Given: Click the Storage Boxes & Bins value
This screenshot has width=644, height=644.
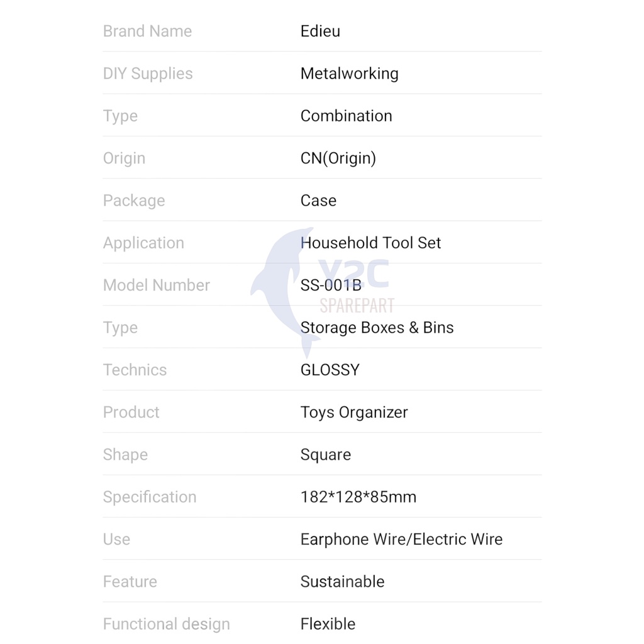Looking at the screenshot, I should [377, 328].
